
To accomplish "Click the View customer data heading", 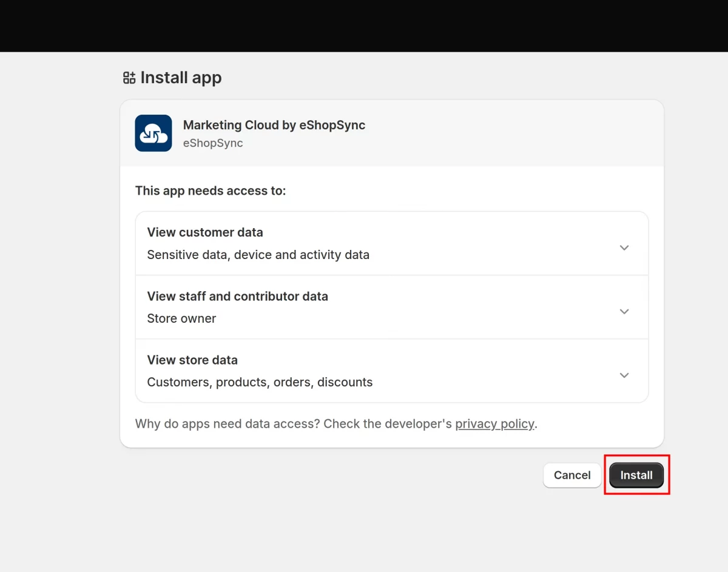I will click(x=205, y=232).
